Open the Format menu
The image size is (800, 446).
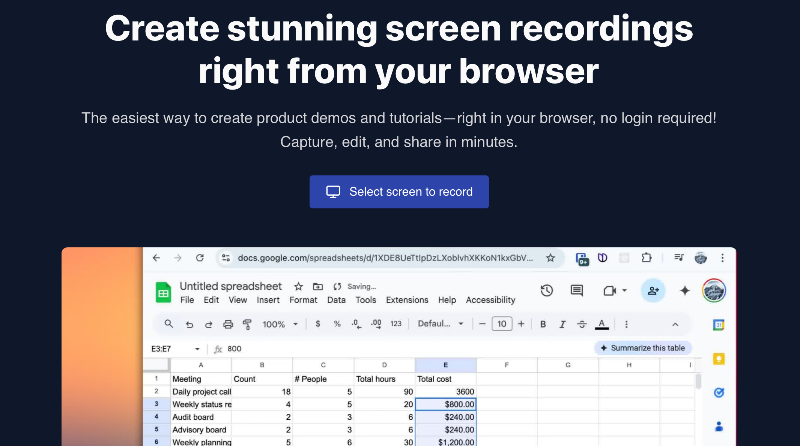(303, 300)
